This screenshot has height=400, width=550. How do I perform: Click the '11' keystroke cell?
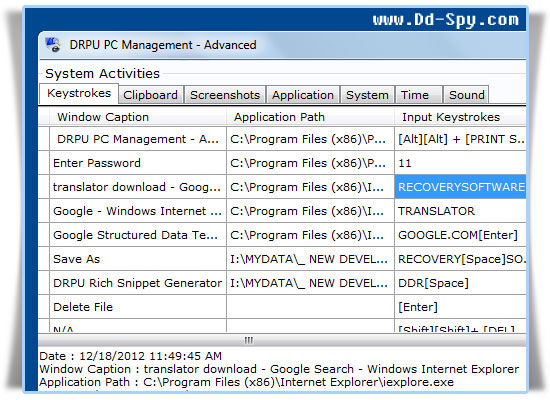[460, 163]
